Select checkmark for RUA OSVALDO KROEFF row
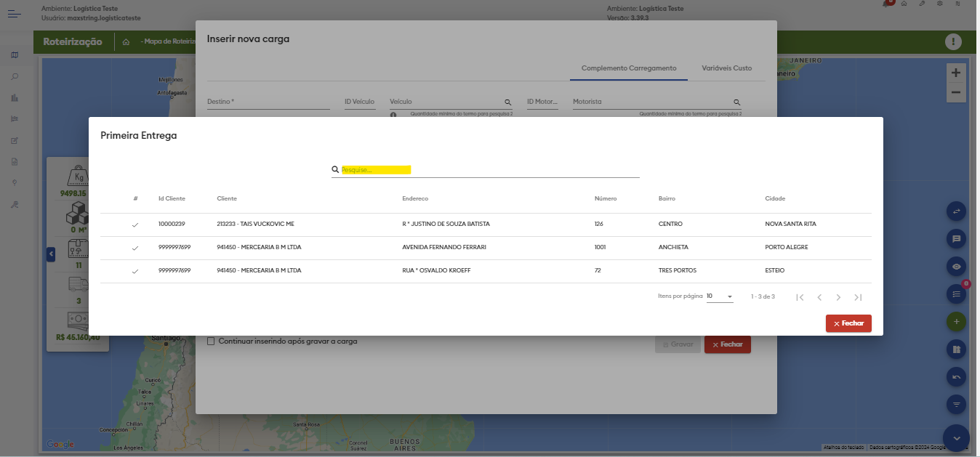 click(134, 271)
